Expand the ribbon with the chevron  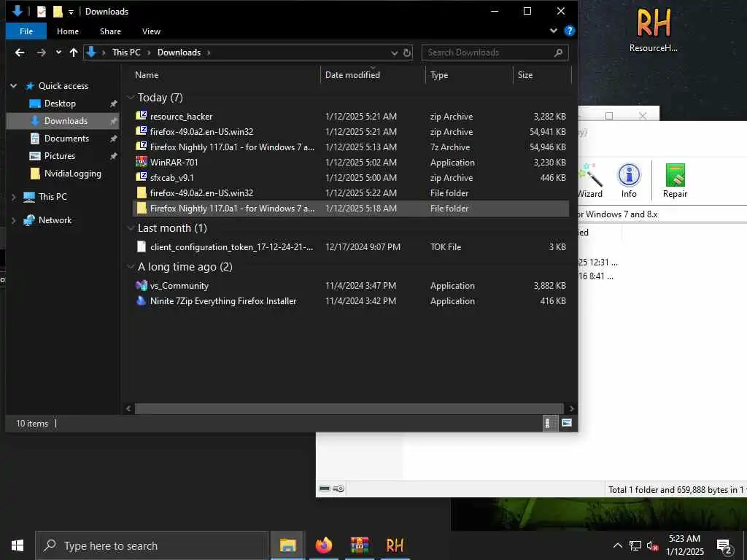point(553,31)
